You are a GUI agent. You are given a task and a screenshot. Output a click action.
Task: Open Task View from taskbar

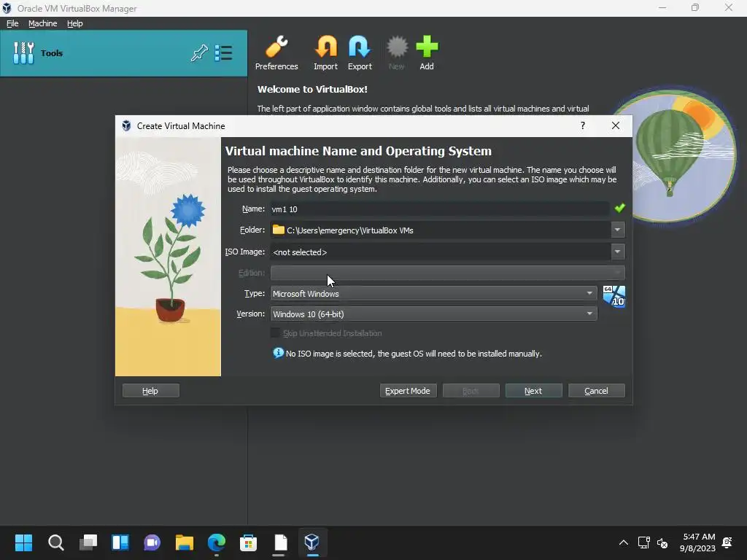(x=88, y=542)
